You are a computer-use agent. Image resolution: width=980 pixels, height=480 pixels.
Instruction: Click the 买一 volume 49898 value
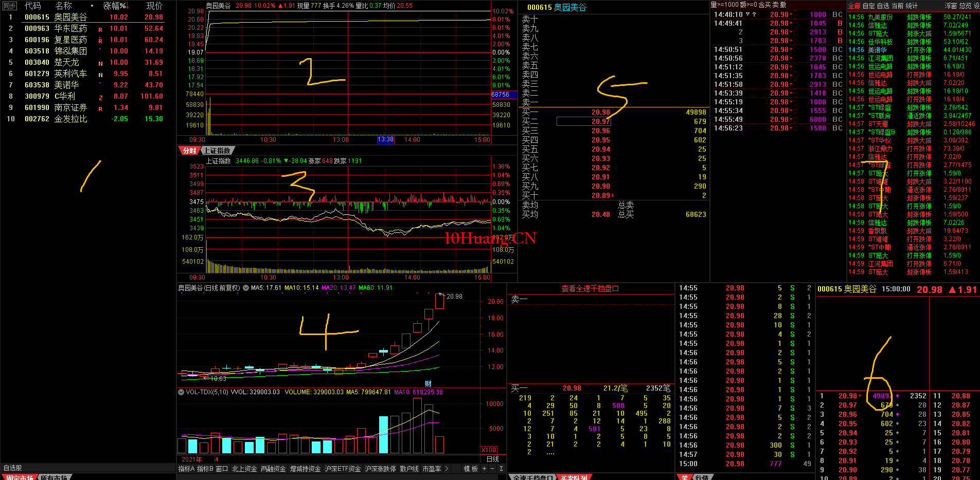click(696, 112)
